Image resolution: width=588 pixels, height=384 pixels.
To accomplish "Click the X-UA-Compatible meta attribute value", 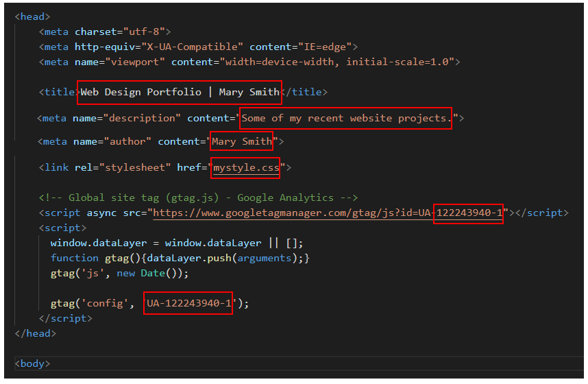I will click(191, 47).
